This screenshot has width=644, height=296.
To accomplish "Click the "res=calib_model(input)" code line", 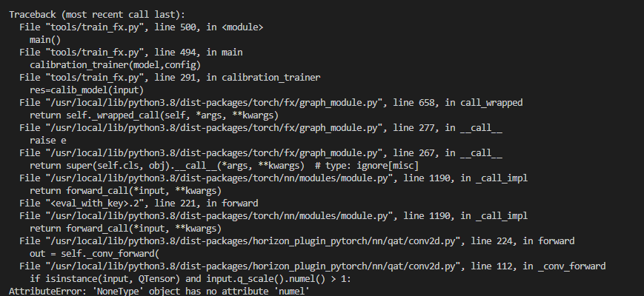I will point(87,90).
